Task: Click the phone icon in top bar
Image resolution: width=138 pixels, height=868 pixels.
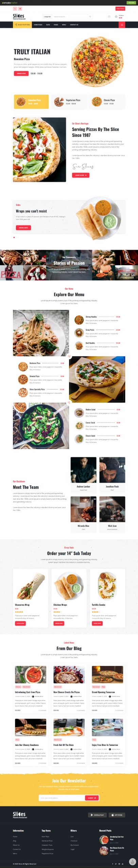Action: point(15,9)
